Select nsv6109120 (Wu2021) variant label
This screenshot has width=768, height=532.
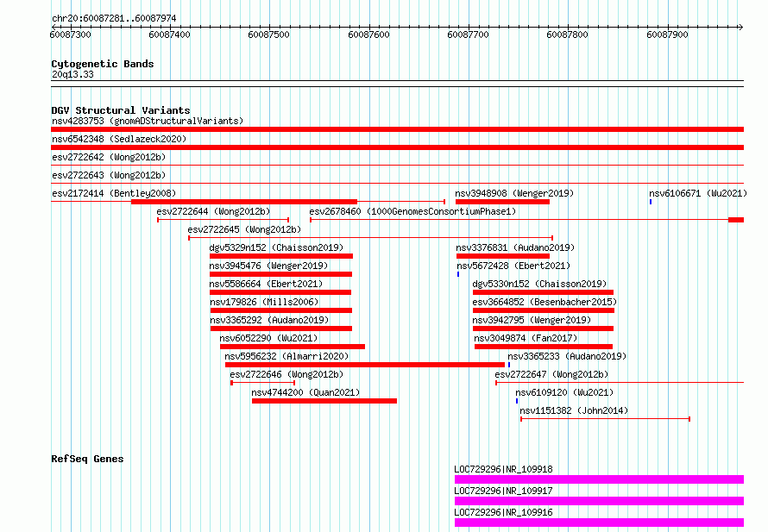(564, 392)
